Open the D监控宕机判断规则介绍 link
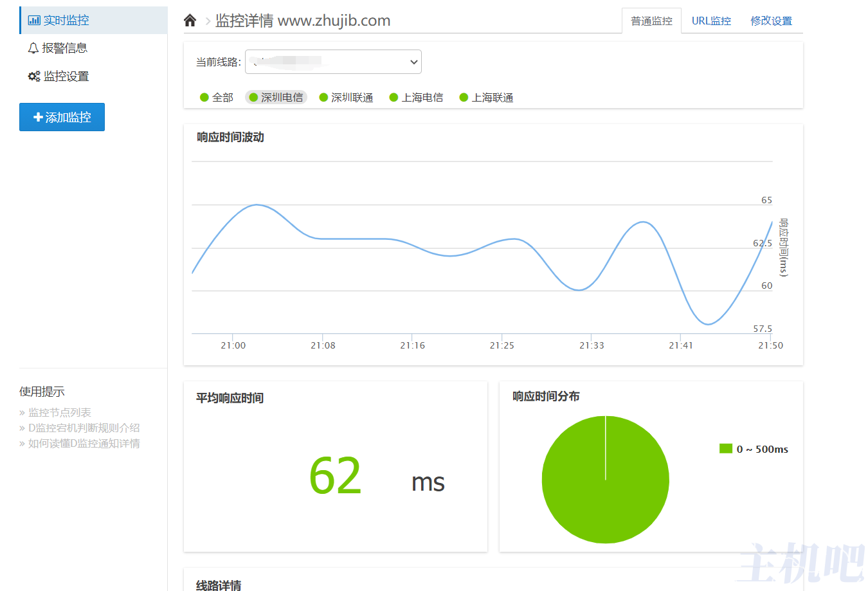This screenshot has width=868, height=591. point(84,428)
